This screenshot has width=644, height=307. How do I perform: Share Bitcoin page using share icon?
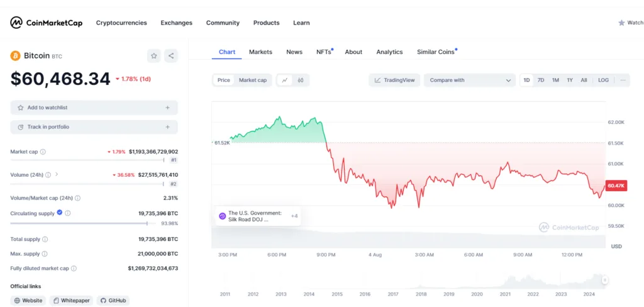click(x=171, y=55)
